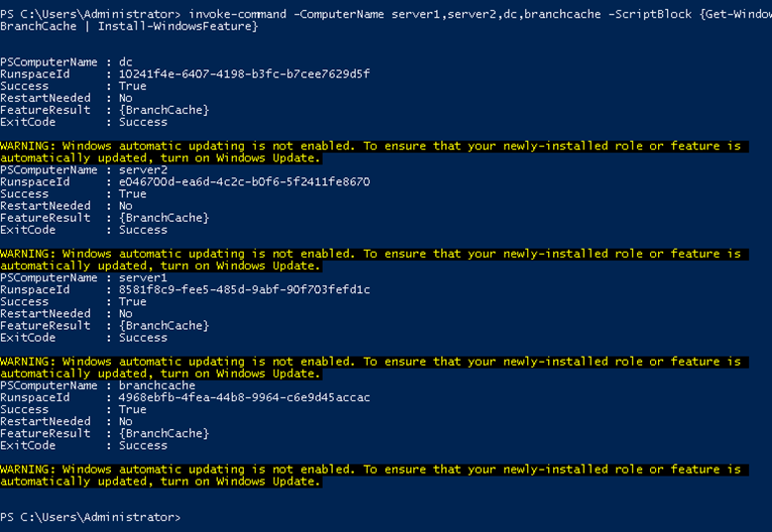This screenshot has width=772, height=532.
Task: Select the PSComputerName value branchcache
Action: [x=157, y=385]
